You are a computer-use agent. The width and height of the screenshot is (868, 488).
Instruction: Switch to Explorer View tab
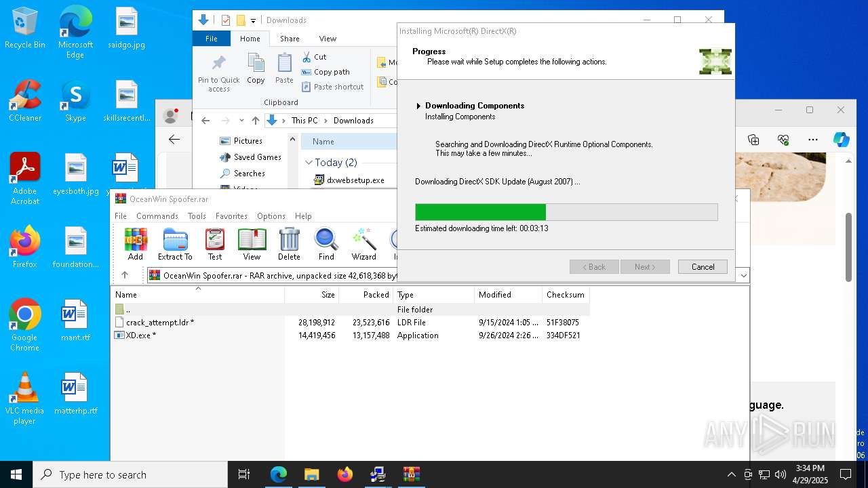click(328, 39)
